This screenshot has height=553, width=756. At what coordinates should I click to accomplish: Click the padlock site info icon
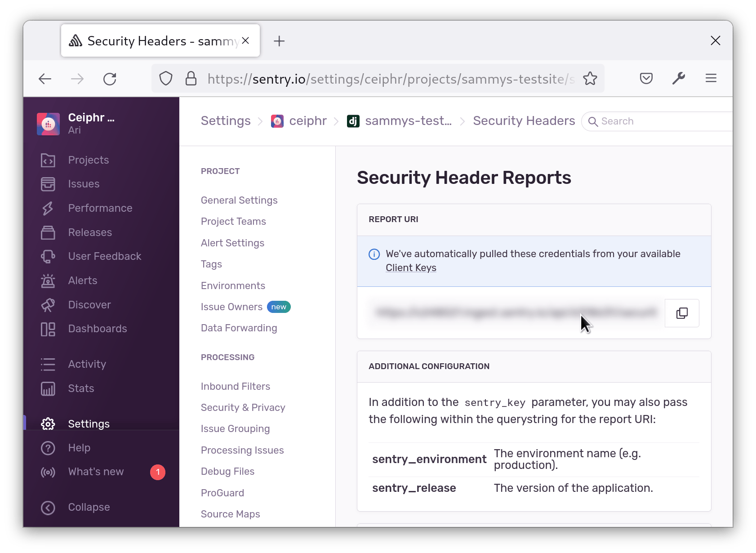(x=191, y=79)
